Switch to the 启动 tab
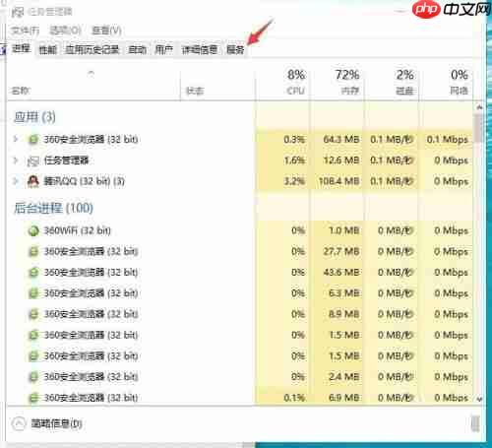492x448 pixels. coord(137,49)
